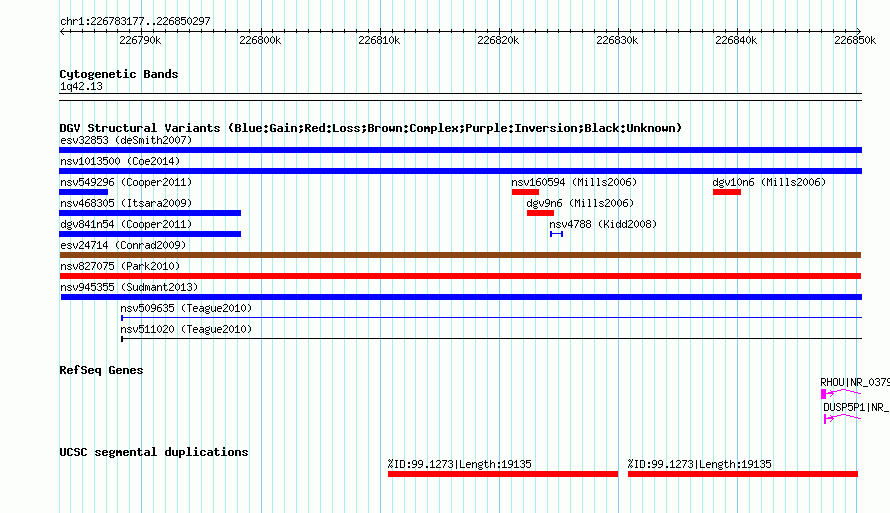Image resolution: width=890 pixels, height=513 pixels.
Task: Open the nsv511020 (Teague2010) label
Action: 186,329
